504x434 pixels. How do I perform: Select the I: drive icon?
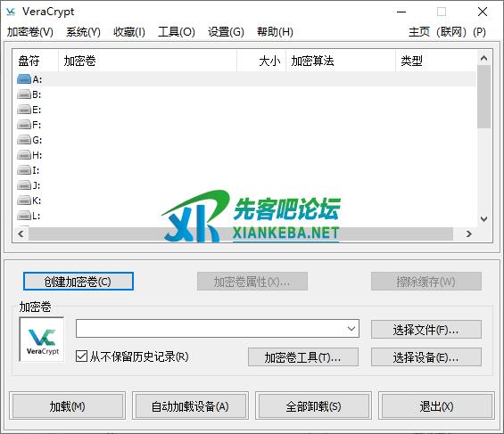click(24, 170)
